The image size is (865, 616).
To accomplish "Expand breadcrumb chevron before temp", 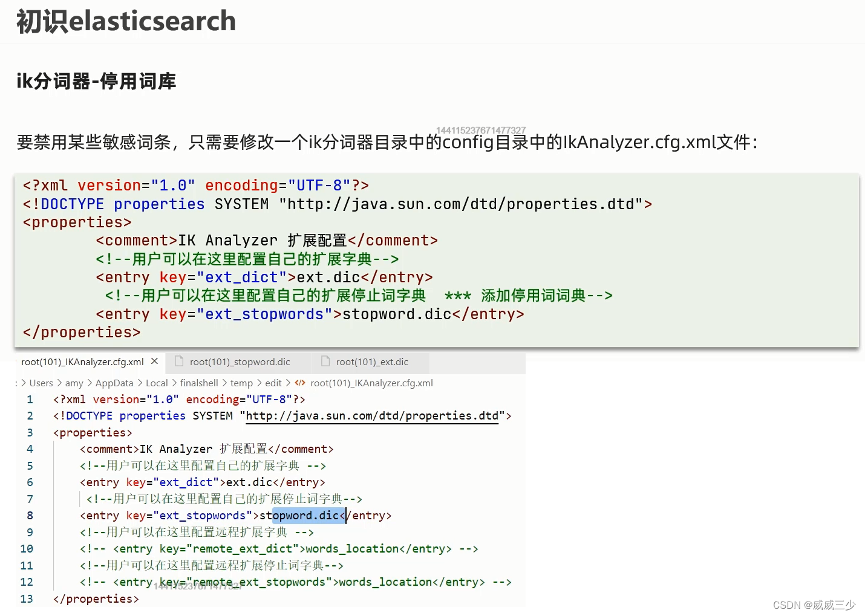I will 224,383.
